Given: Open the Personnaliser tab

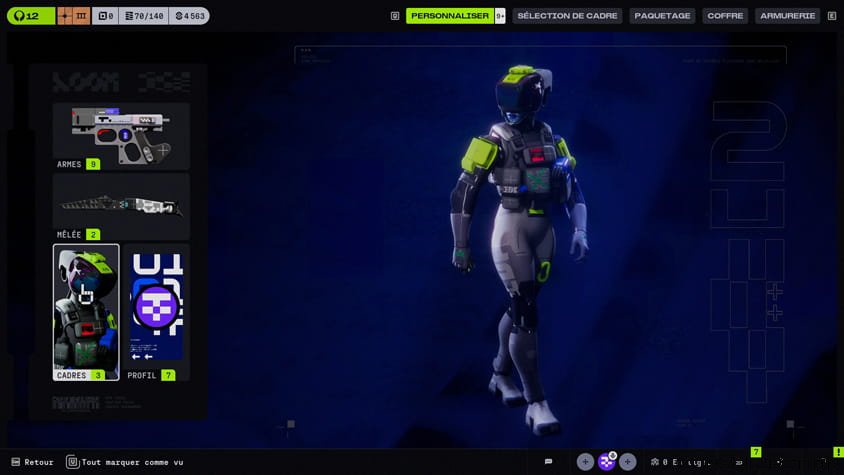Looking at the screenshot, I should click(x=449, y=16).
